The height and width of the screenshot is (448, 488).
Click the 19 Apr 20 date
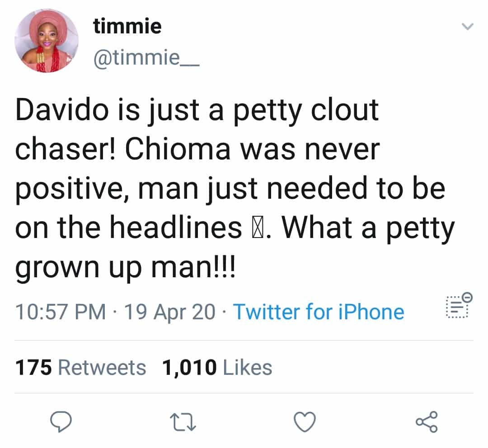169,312
